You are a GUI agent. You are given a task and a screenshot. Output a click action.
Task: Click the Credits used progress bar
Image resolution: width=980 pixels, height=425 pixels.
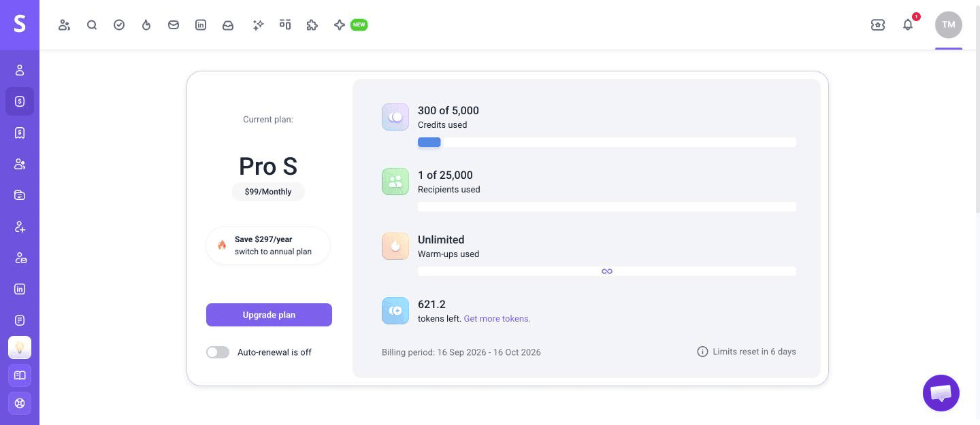607,142
